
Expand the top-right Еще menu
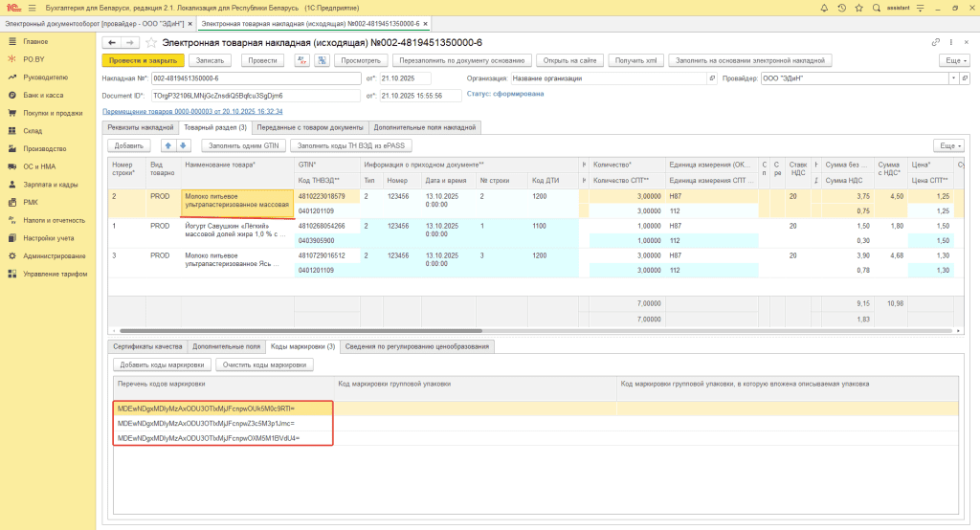pos(953,60)
